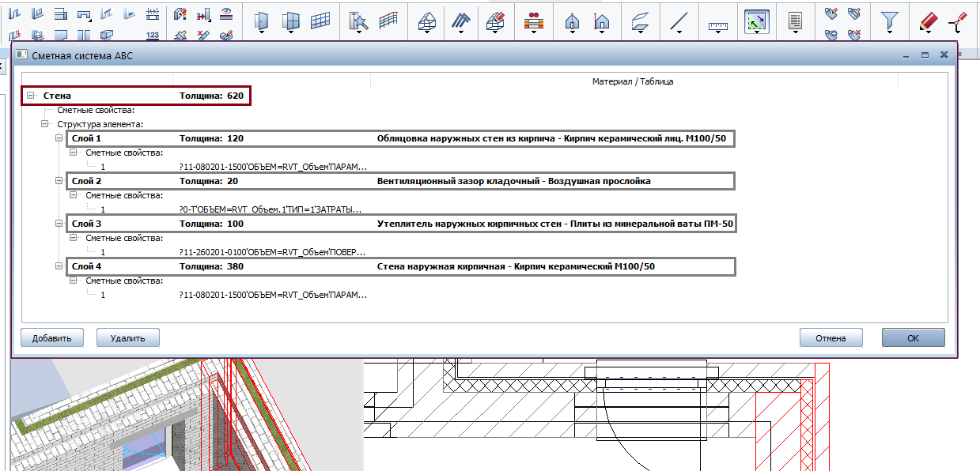This screenshot has width=980, height=471.
Task: Select the Слой 4 brick wall row
Action: [x=400, y=266]
